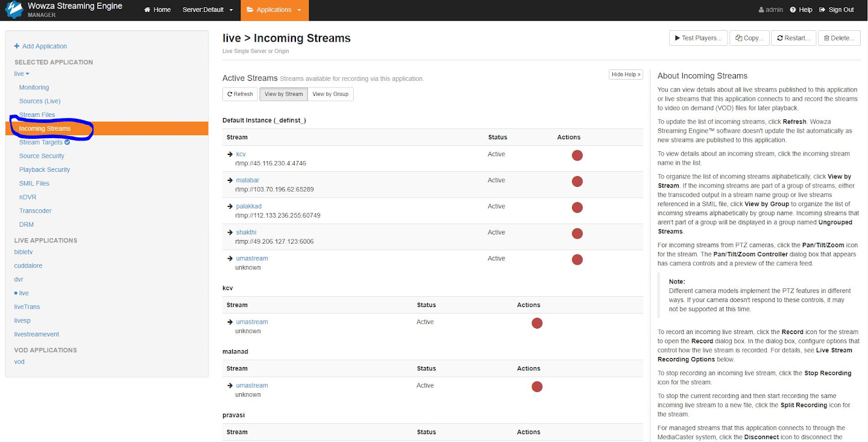Click the record icon for palakkad stream
This screenshot has height=442, width=868.
click(x=577, y=207)
